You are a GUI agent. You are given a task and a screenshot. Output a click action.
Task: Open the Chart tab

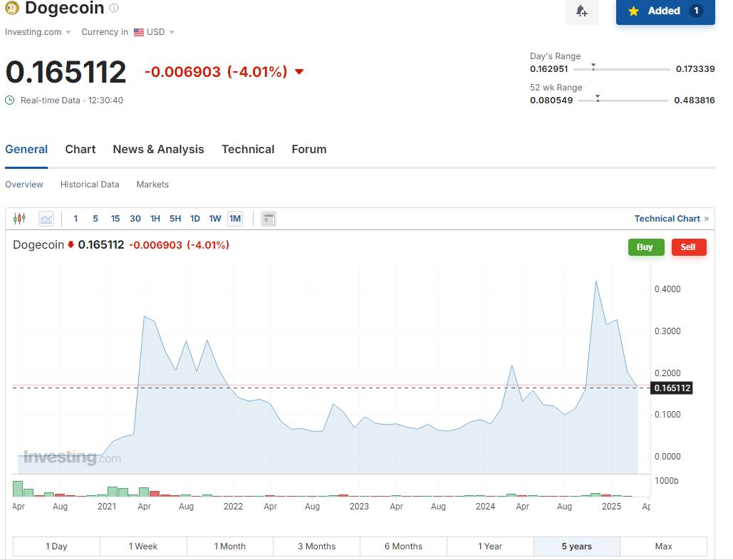(x=80, y=149)
